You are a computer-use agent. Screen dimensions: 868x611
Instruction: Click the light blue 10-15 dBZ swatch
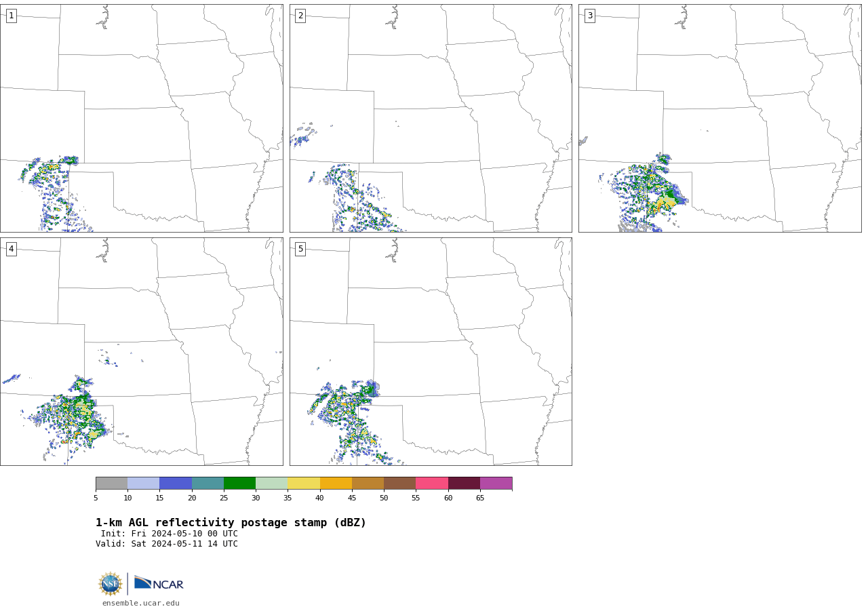click(143, 483)
